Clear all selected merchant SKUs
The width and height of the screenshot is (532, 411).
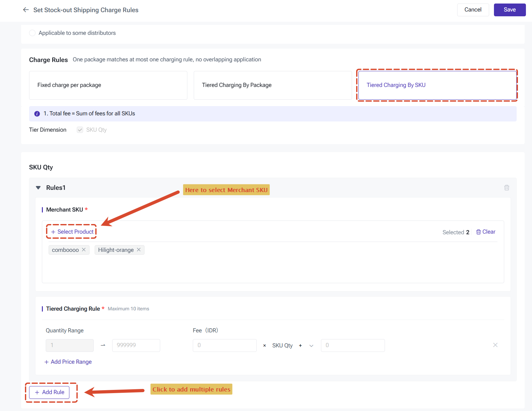tap(486, 232)
